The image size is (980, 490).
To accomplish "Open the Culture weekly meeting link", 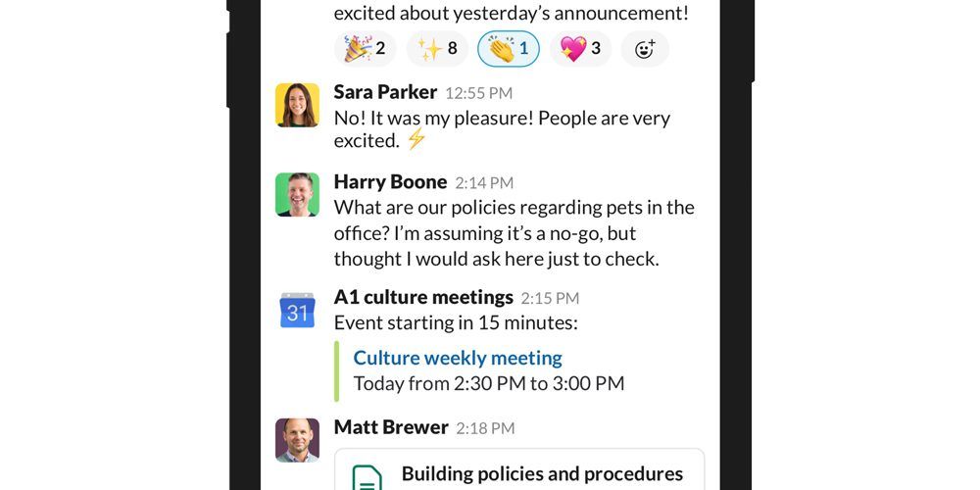I will (x=458, y=358).
